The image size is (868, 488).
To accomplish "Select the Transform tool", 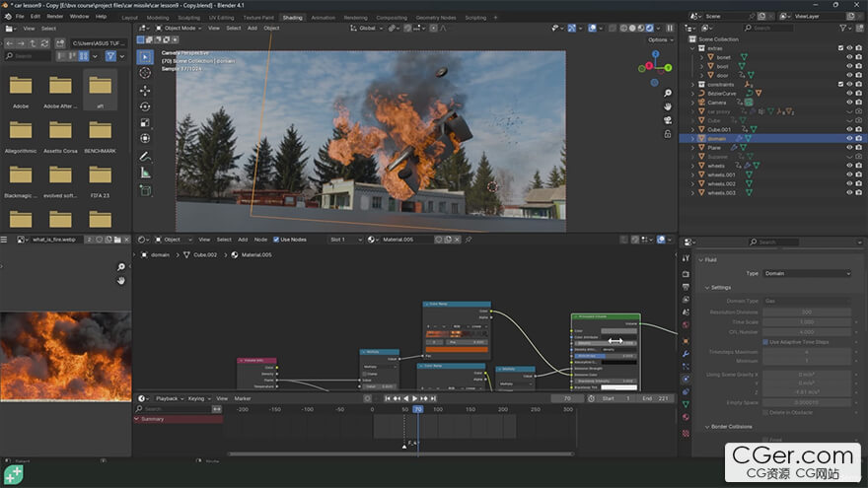I will [x=145, y=138].
